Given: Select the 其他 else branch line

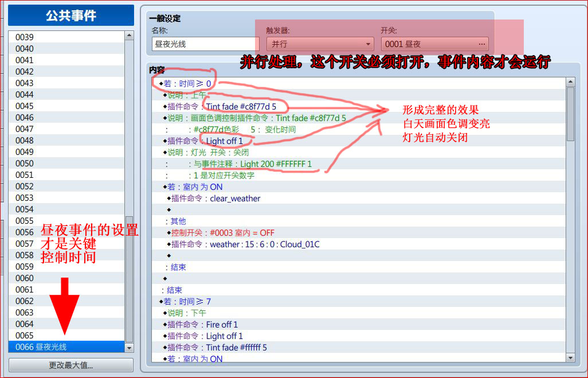Looking at the screenshot, I should [359, 221].
